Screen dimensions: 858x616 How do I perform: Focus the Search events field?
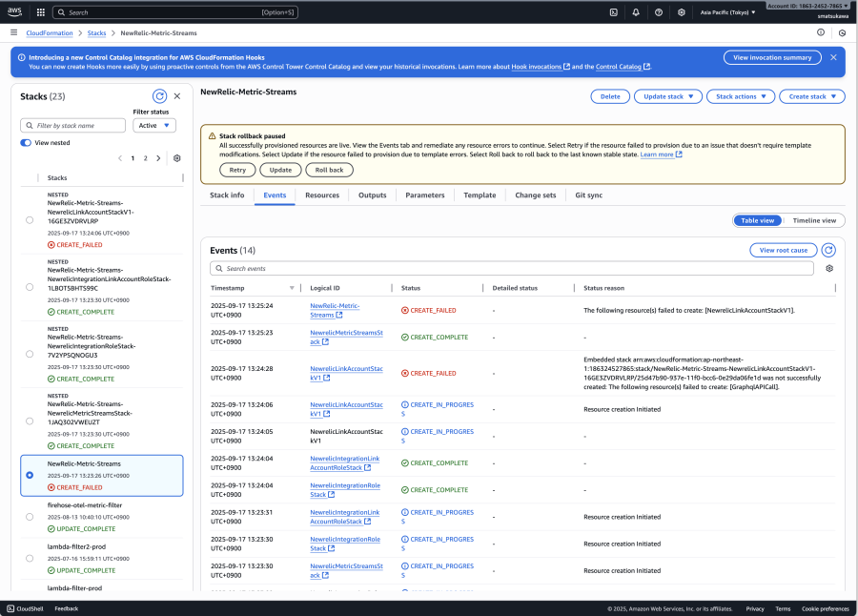[x=512, y=268]
